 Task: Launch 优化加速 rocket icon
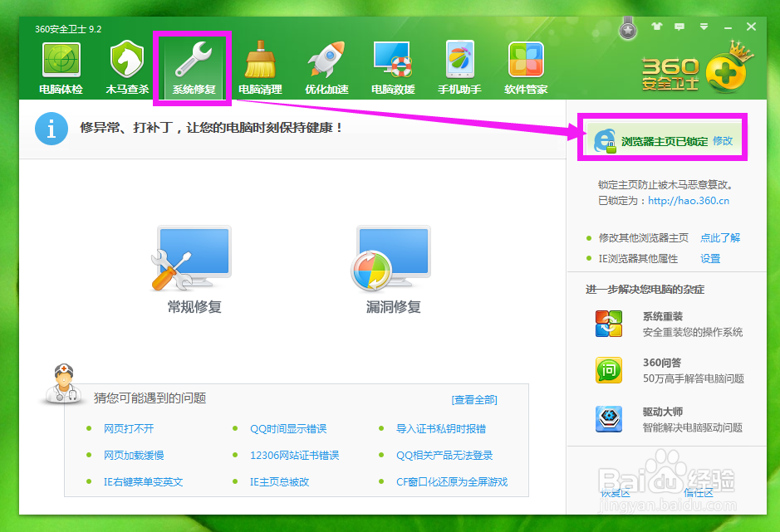tap(326, 59)
